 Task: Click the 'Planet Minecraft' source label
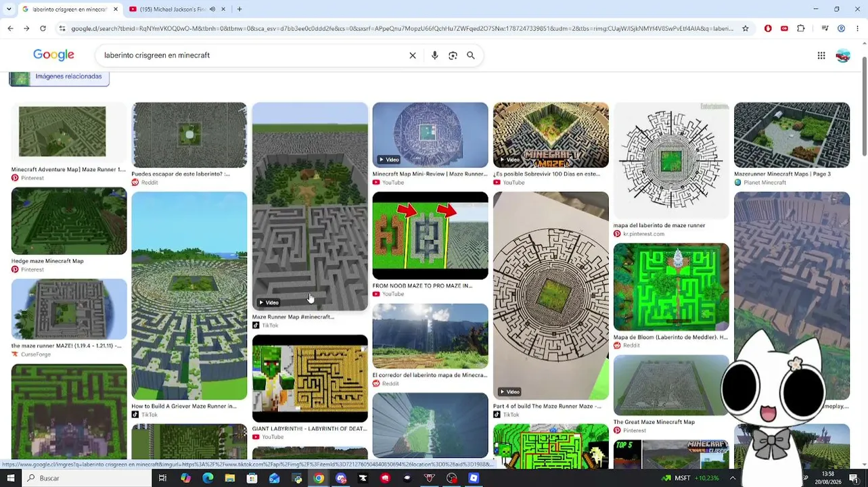point(764,183)
